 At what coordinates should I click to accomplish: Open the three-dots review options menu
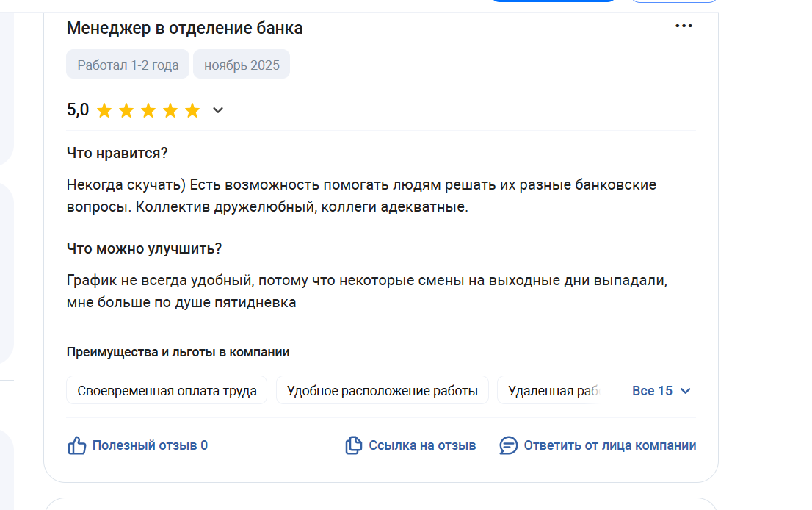[x=684, y=26]
